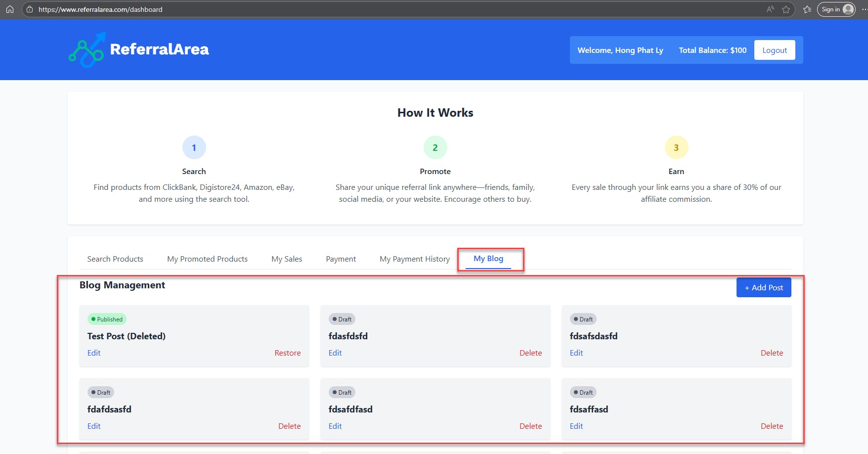Click the read aloud icon in address bar
Image resolution: width=868 pixels, height=454 pixels.
[770, 9]
